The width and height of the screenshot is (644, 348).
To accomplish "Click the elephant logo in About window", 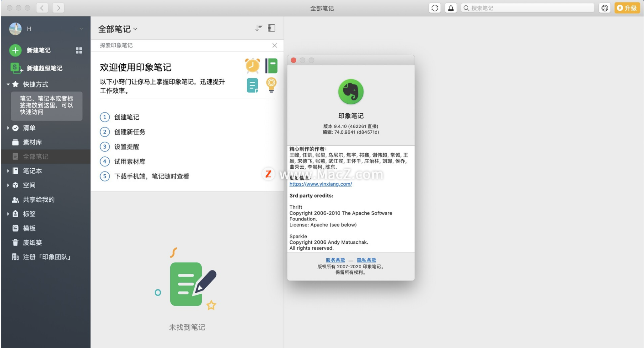I will click(x=351, y=92).
